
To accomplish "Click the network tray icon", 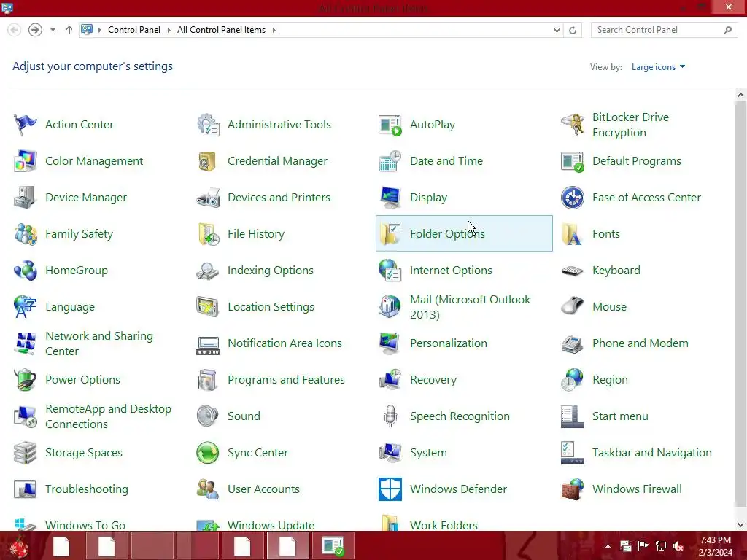I will [x=661, y=546].
